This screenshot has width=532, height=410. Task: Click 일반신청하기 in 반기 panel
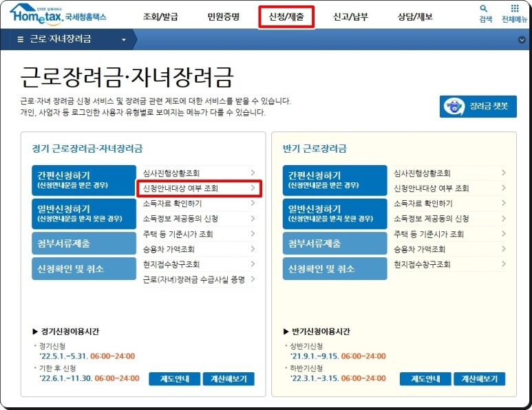335,214
